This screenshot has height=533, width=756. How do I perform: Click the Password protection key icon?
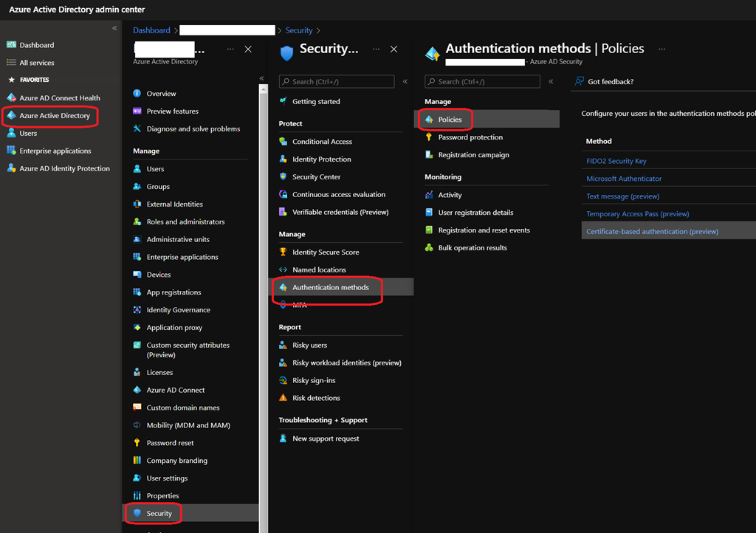click(x=430, y=137)
